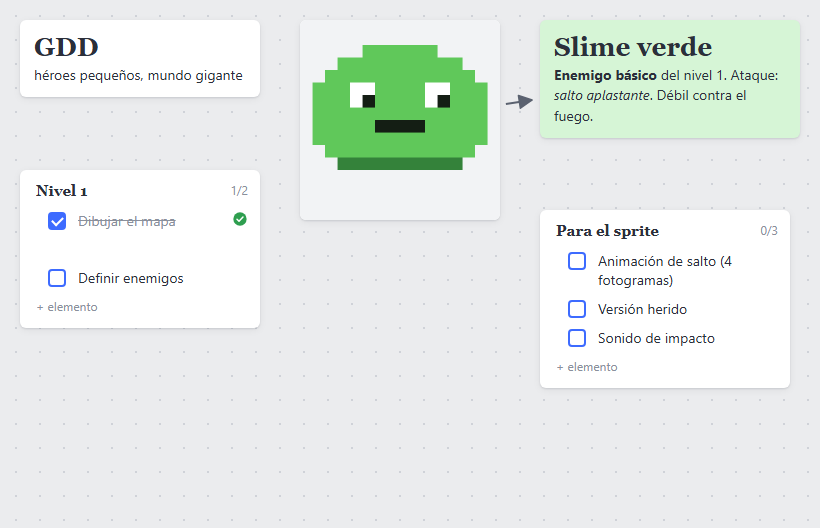
Task: Select the Slime verde heading
Action: (x=633, y=47)
